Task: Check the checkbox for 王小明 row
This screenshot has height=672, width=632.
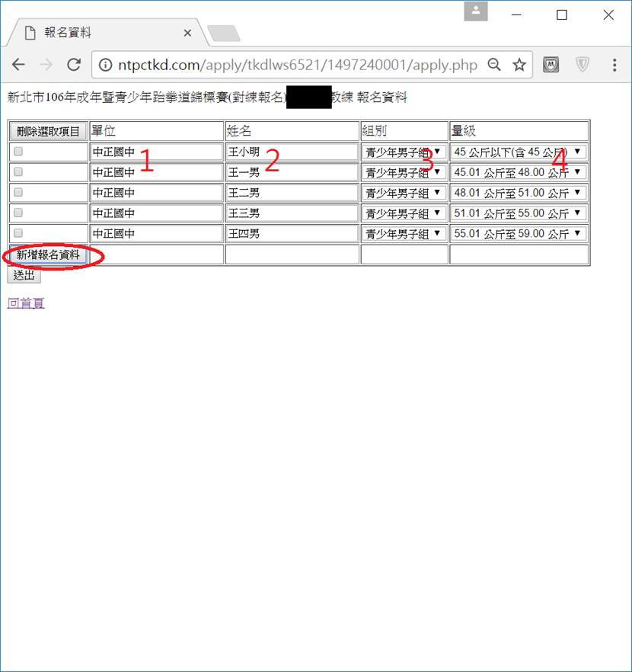Action: click(x=18, y=152)
